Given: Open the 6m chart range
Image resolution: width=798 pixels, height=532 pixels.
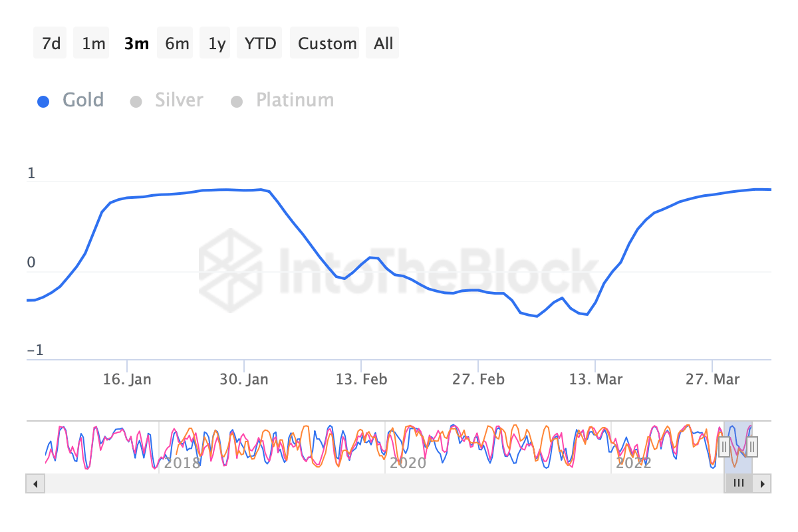Looking at the screenshot, I should point(175,43).
